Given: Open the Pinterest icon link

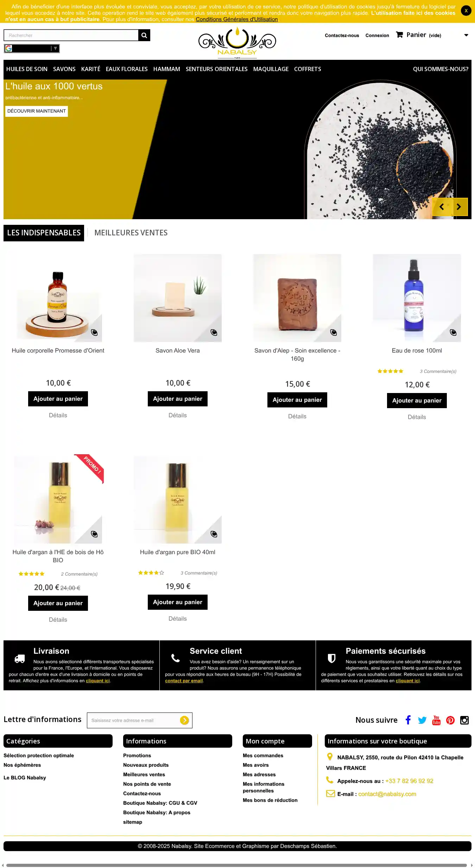Looking at the screenshot, I should (x=450, y=720).
